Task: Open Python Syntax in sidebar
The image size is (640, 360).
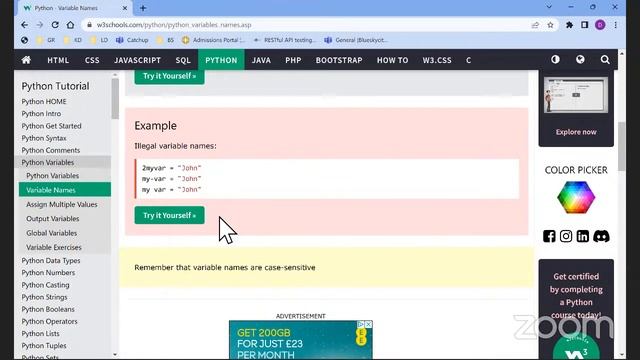Action: pyautogui.click(x=44, y=138)
